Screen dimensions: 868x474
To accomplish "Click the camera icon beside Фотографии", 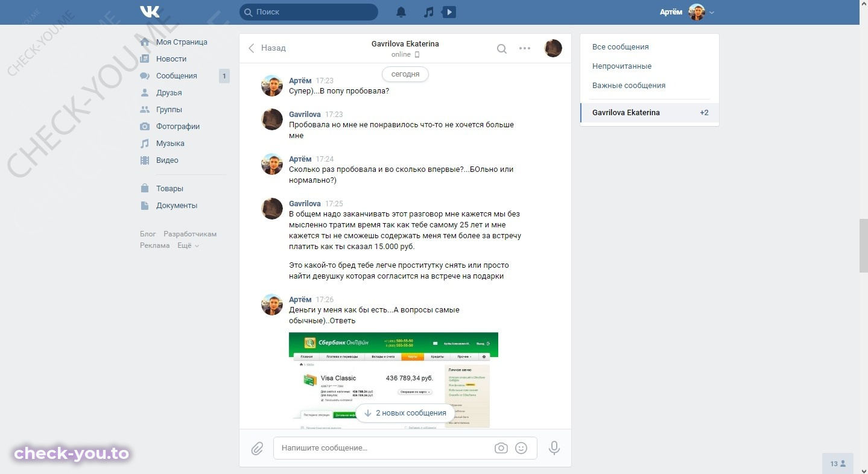I will click(145, 127).
